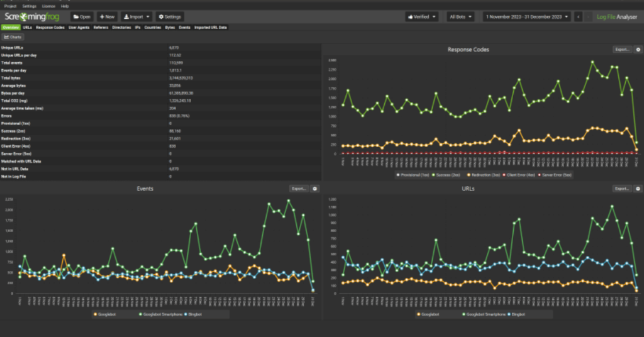This screenshot has height=337, width=644.
Task: Toggle Redirection (3xx) legend series
Action: [484, 175]
